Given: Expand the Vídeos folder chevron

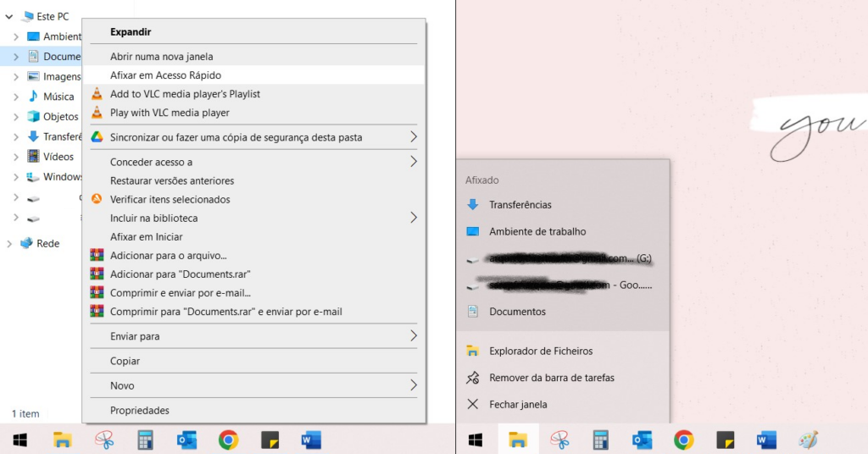Looking at the screenshot, I should tap(16, 157).
